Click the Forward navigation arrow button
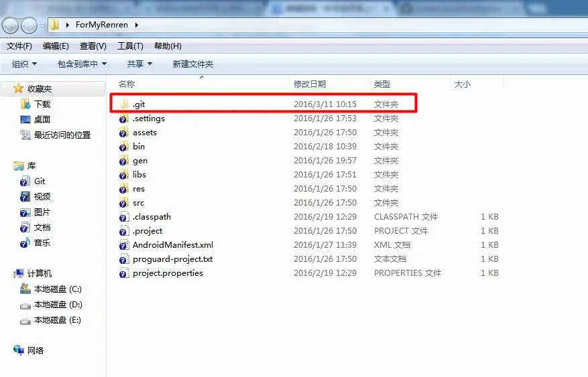Screen dimensions: 588x377 click(29, 25)
